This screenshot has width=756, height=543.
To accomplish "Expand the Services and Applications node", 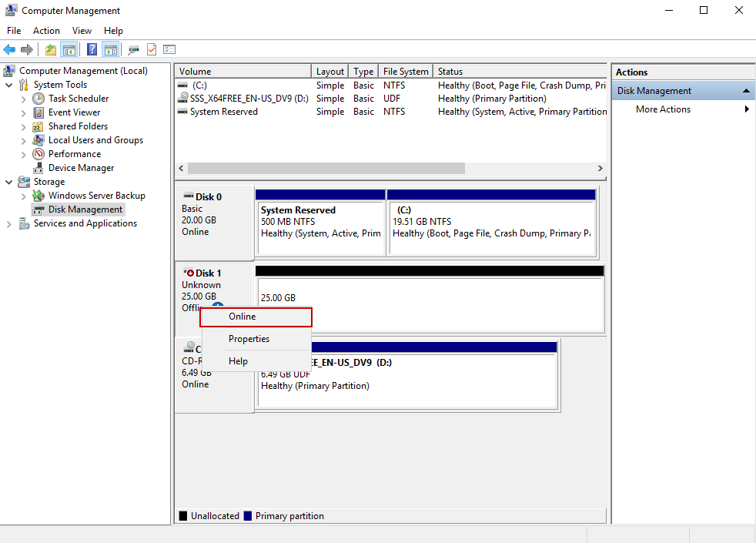I will [9, 223].
